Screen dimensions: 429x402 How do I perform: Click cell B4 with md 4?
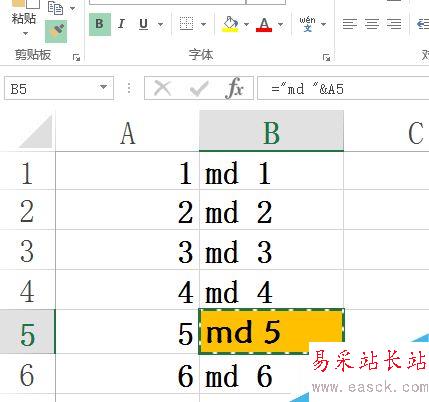271,290
